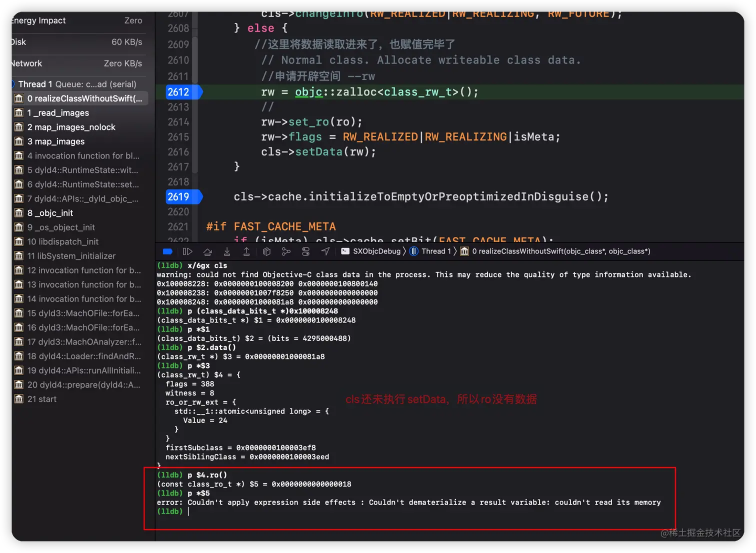
Task: Click the nextSiblingClass value line in console
Action: point(247,456)
